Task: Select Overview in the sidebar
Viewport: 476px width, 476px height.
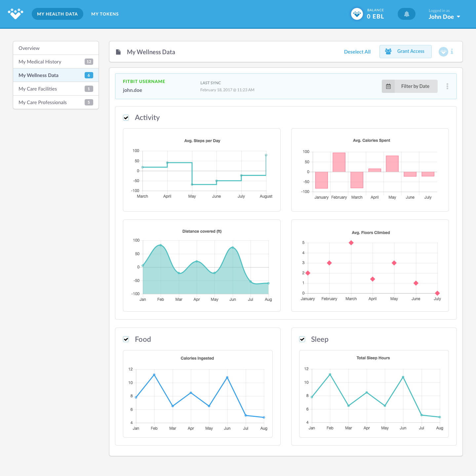Action: (x=56, y=48)
